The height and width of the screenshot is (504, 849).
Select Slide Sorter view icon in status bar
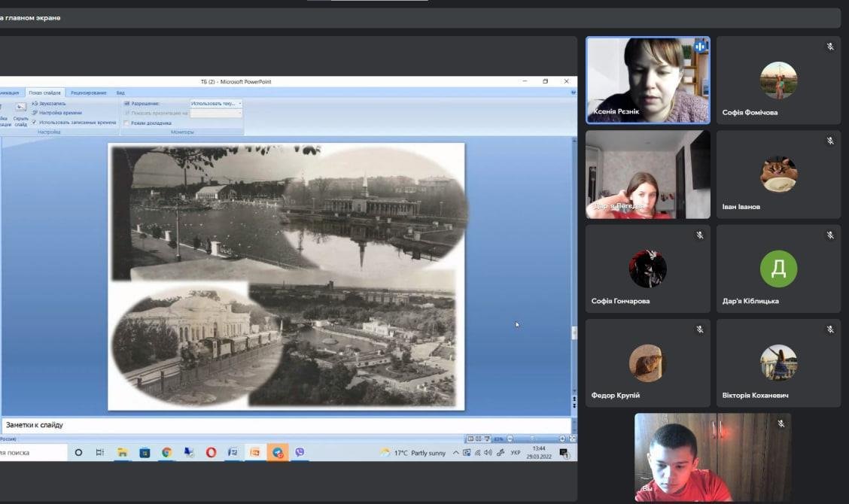point(479,439)
